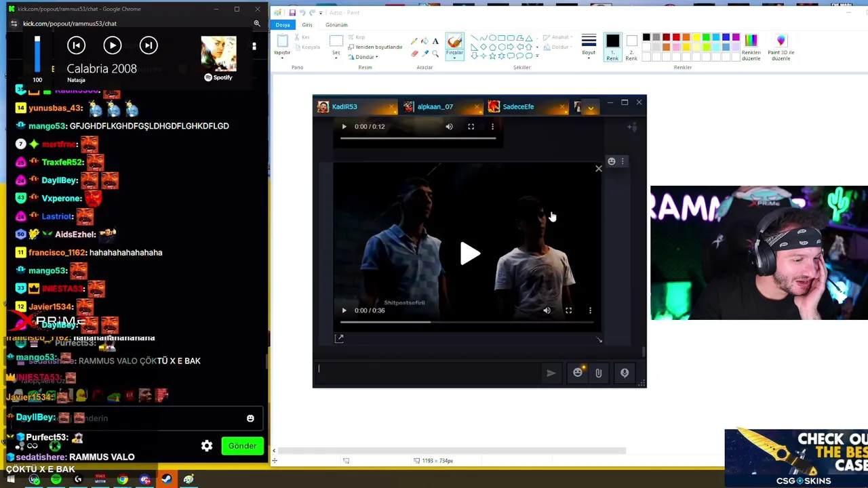Open the Boyut line size dropdown
Screen dimensions: 868x488
pyautogui.click(x=589, y=45)
